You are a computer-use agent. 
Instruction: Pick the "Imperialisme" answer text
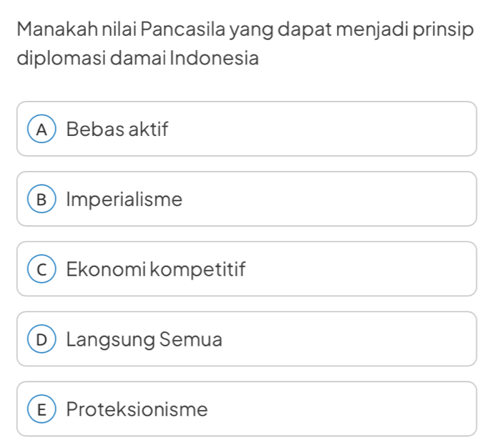(x=124, y=200)
